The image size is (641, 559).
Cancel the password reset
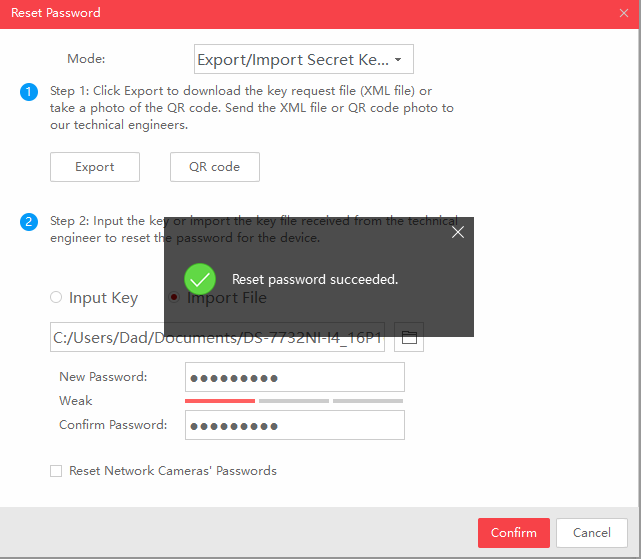click(x=591, y=533)
